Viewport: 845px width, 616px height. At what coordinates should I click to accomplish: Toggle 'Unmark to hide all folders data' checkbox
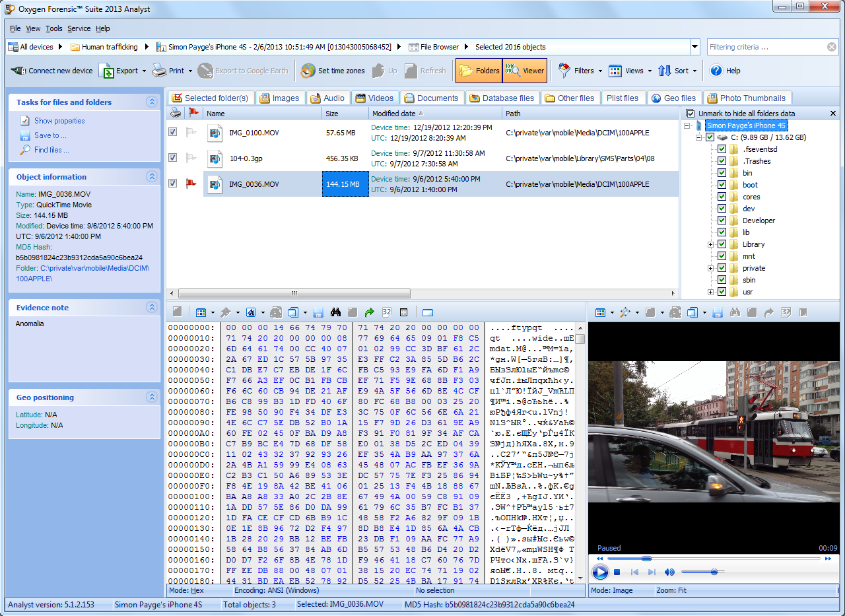click(x=691, y=114)
